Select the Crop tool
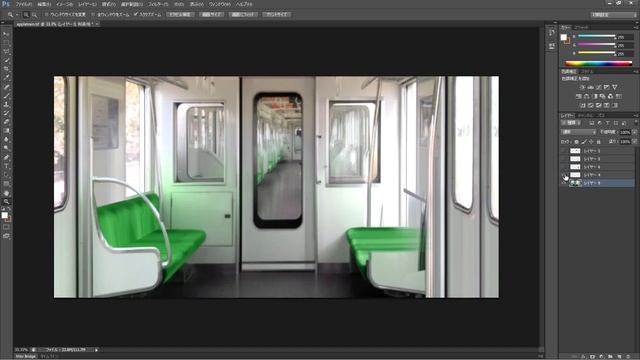The image size is (640, 360). tap(6, 69)
